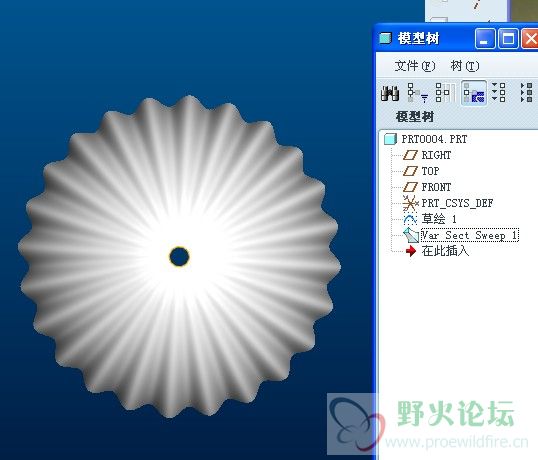This screenshot has width=538, height=460.
Task: Open the 树(T) menu
Action: [465, 66]
